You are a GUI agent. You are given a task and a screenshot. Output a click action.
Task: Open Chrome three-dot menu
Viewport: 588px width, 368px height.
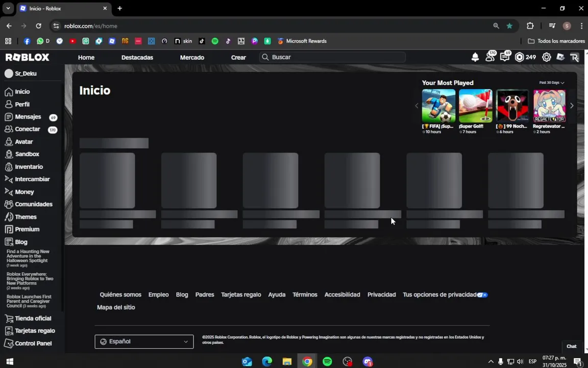tap(581, 26)
